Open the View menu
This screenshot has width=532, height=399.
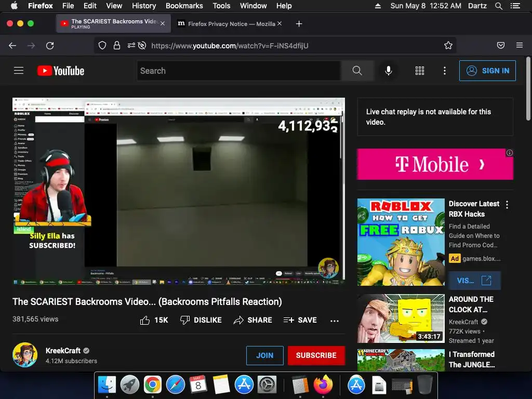pos(114,6)
